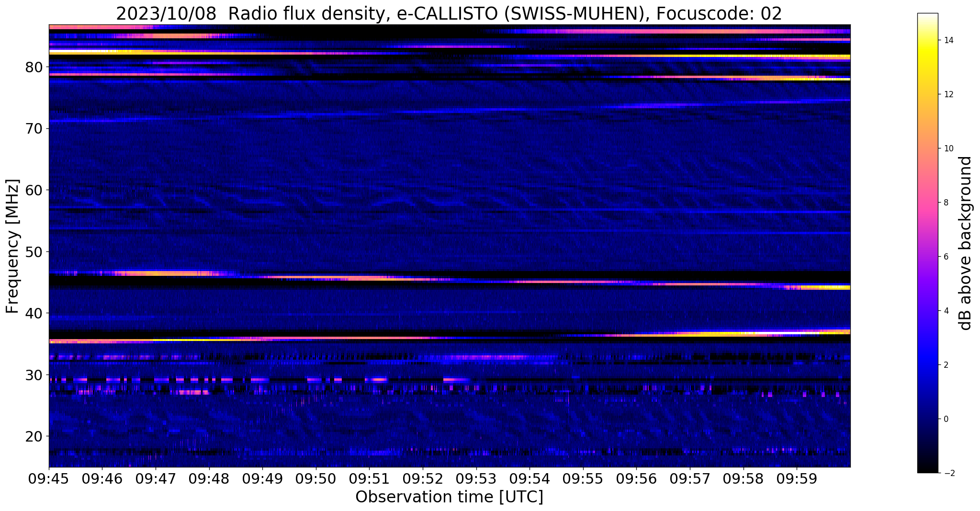Image resolution: width=980 pixels, height=511 pixels.
Task: Click the 60 MHz frequency tick label
Action: (x=34, y=190)
